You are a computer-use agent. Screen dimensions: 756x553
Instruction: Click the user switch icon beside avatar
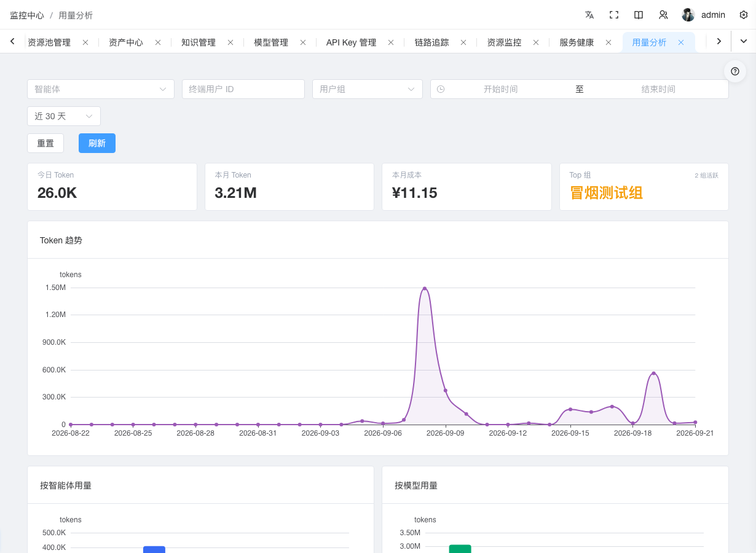point(663,15)
